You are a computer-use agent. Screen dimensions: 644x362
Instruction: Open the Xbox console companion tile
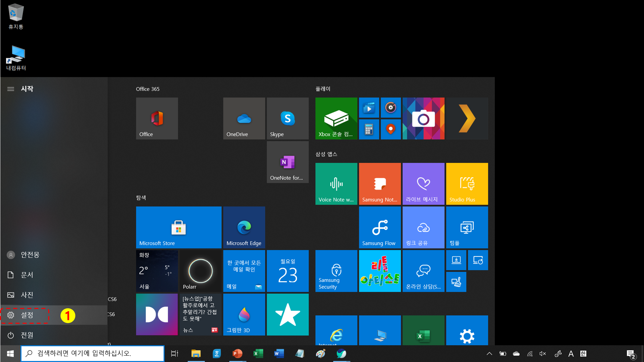point(336,118)
